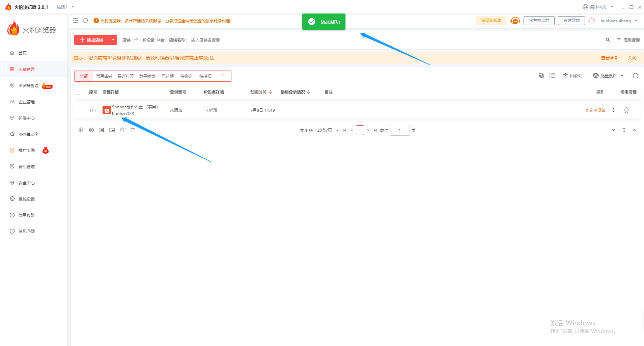
Task: Open IP设备管理 in the sidebar
Action: (28, 86)
